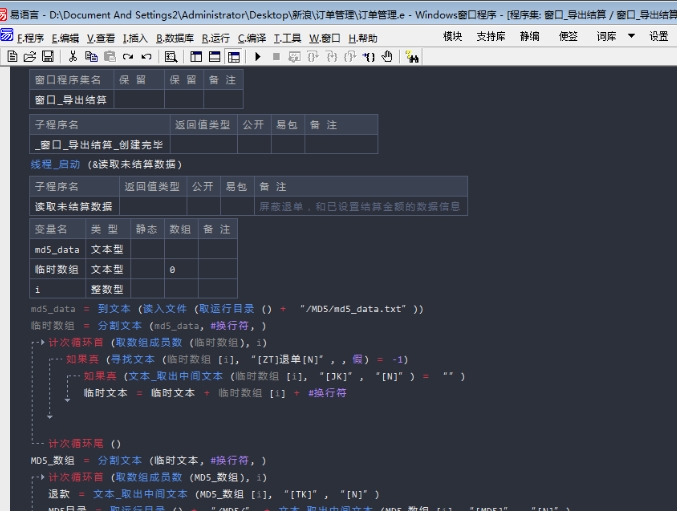Click the run-to-cursor braces icon

369,57
